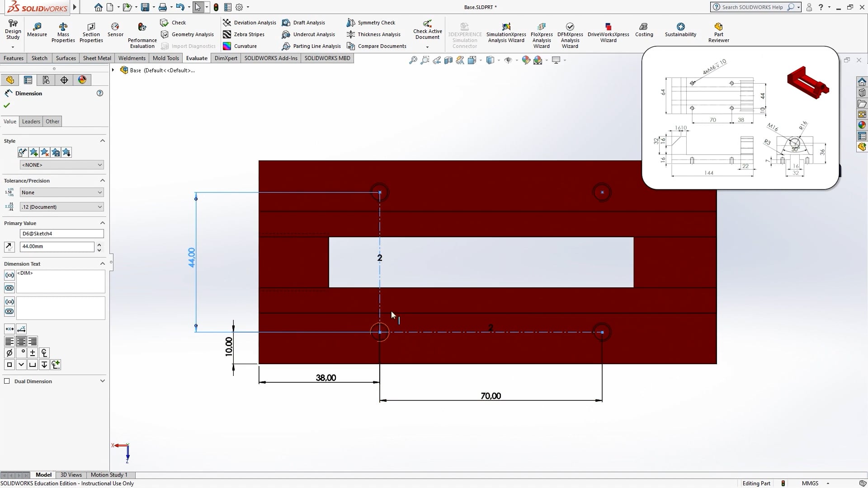Collapse the Tolerance/Precision section

pos(102,180)
